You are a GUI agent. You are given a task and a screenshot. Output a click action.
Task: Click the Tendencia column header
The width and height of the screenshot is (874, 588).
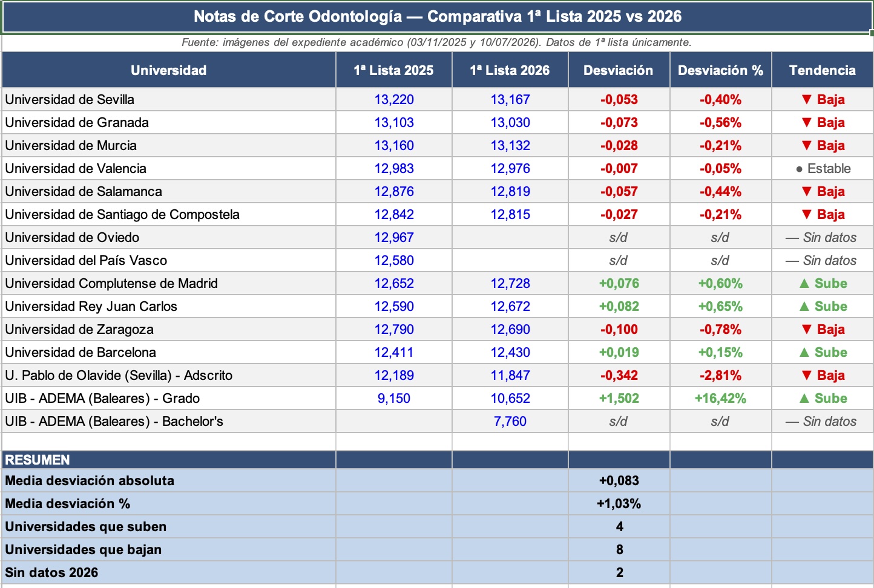point(822,70)
